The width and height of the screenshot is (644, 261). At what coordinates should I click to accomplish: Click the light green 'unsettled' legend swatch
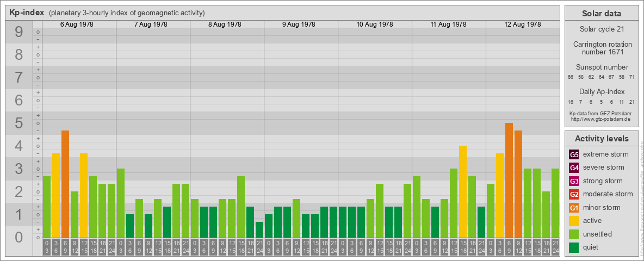[574, 234]
